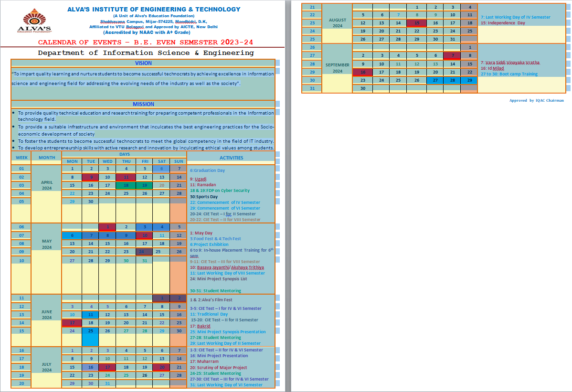Select the VISION section heading
572x392 pixels.
click(143, 63)
